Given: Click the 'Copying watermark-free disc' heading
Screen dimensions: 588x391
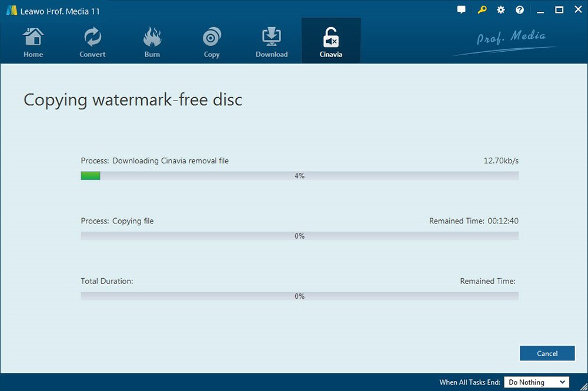Looking at the screenshot, I should pos(133,100).
